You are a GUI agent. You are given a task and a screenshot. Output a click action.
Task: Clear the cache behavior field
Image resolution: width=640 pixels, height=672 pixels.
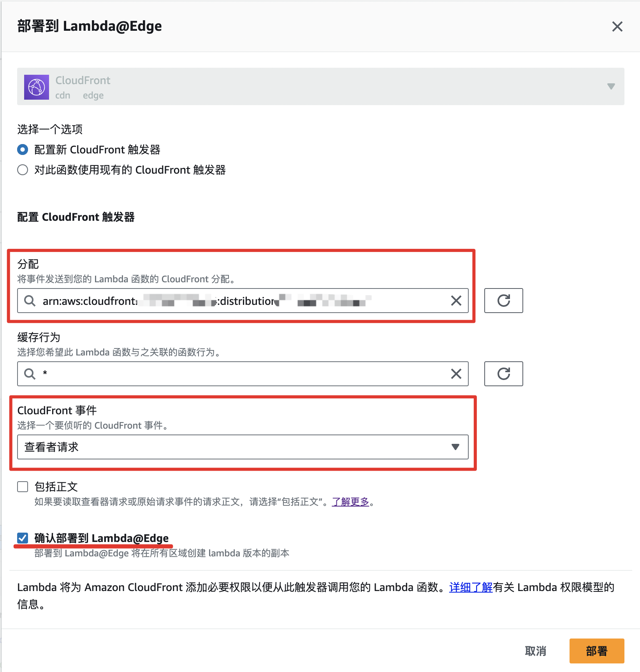[x=456, y=374]
